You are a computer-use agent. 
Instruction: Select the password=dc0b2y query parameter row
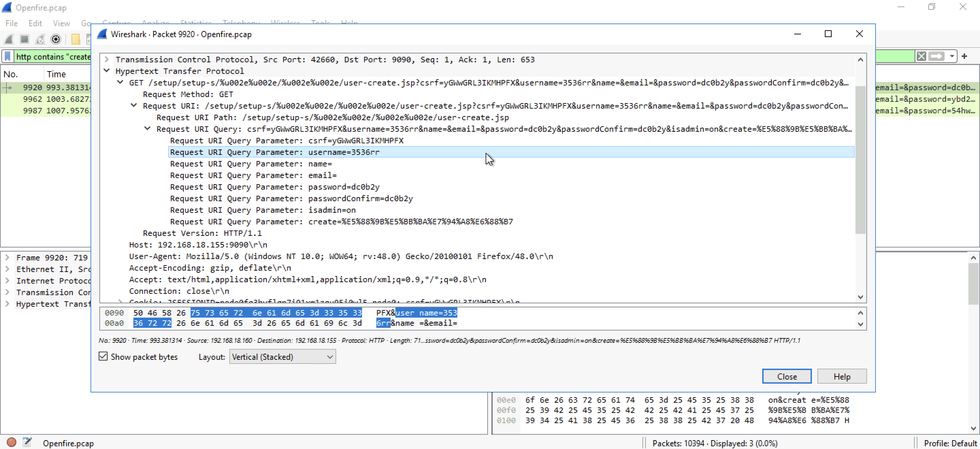[511, 187]
